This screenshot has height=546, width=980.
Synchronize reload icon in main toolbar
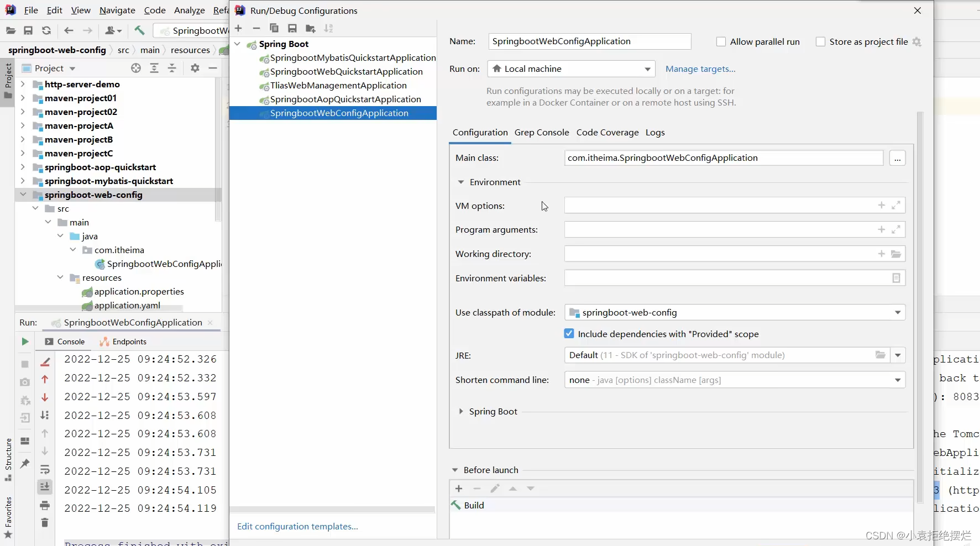point(46,30)
